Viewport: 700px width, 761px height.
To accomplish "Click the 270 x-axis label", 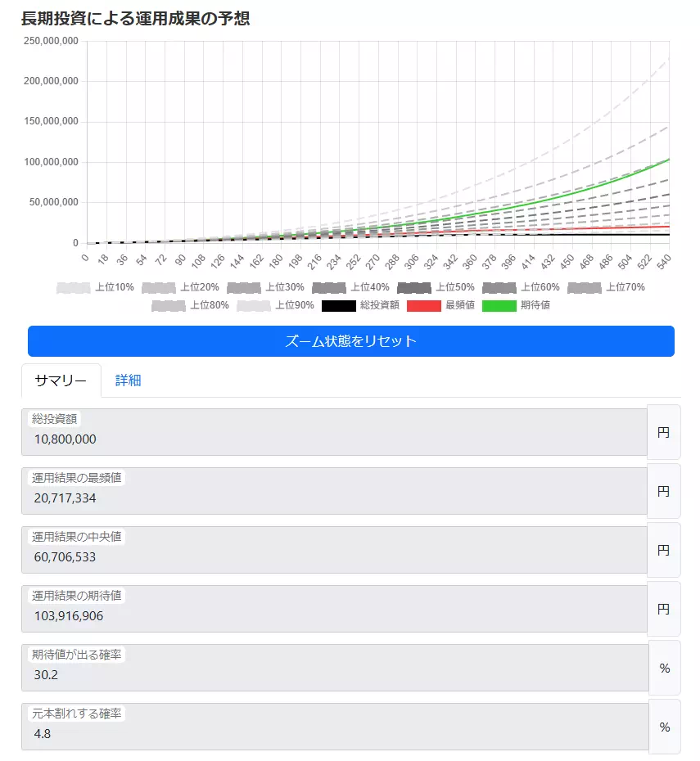I will pos(372,262).
